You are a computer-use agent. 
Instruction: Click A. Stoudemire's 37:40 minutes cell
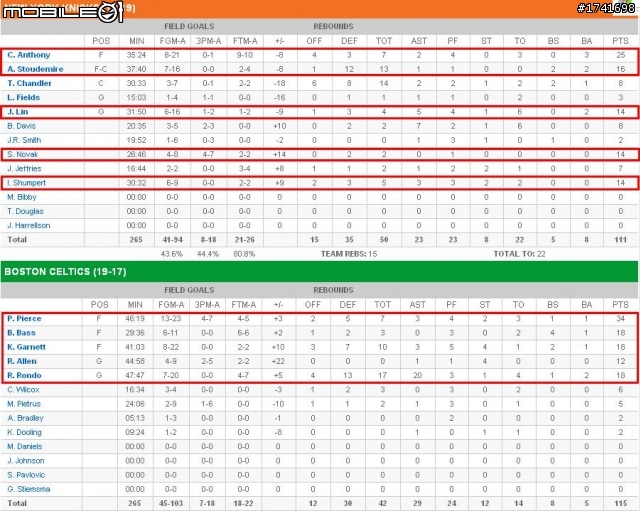pyautogui.click(x=136, y=69)
